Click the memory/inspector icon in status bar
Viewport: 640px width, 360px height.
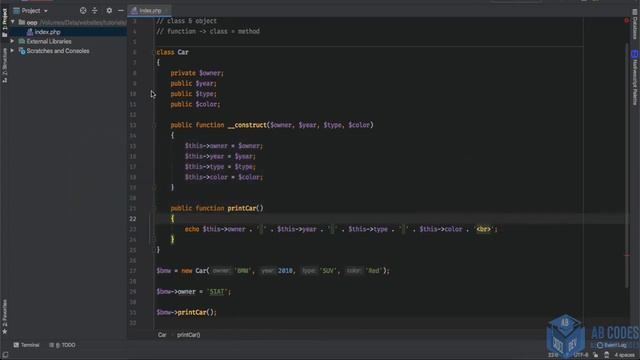tap(607, 355)
